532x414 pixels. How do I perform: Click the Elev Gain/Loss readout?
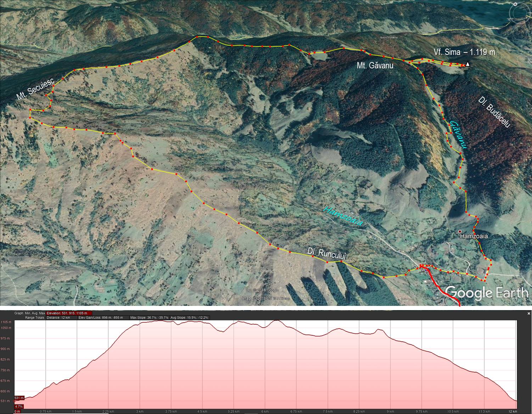[x=101, y=318]
